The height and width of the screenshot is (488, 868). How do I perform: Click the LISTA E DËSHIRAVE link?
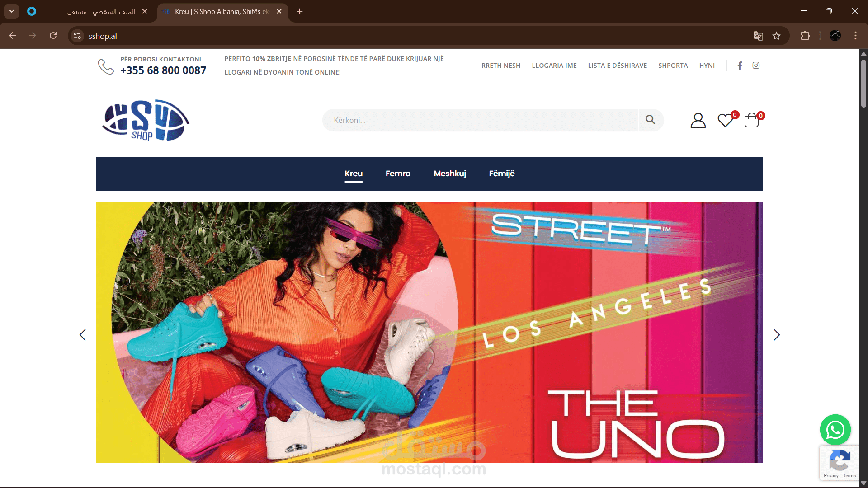(617, 66)
